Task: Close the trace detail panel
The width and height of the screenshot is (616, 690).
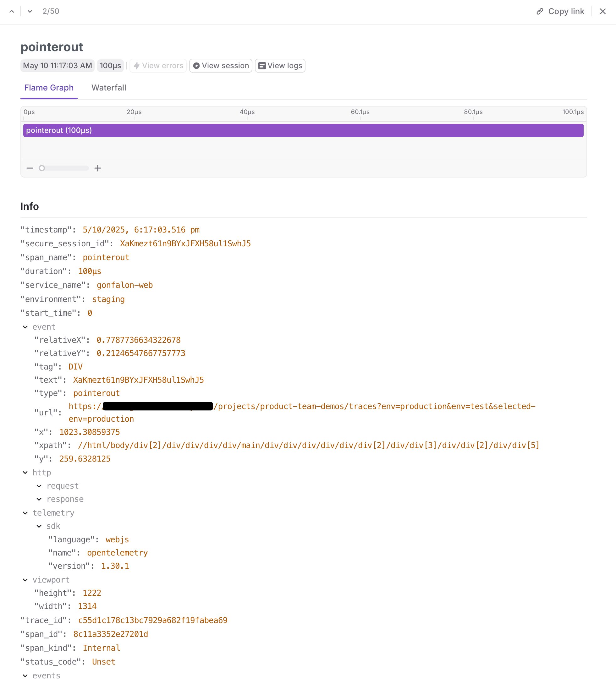Action: (602, 12)
